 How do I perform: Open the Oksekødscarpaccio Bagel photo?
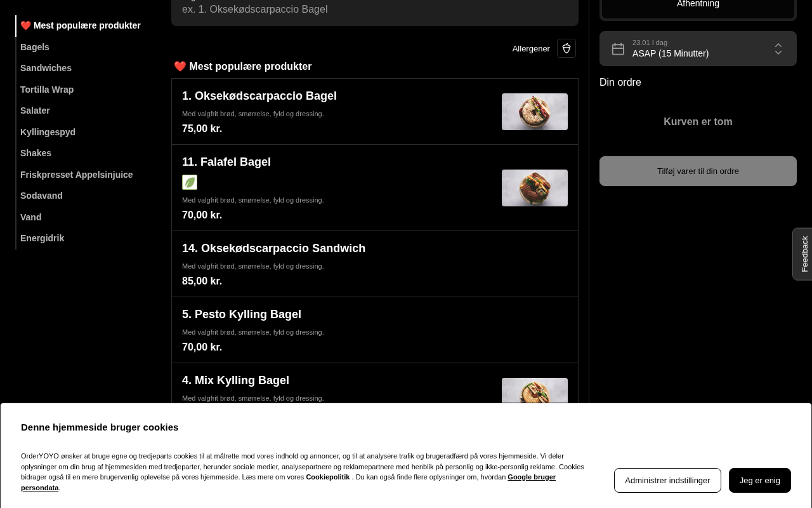[535, 112]
